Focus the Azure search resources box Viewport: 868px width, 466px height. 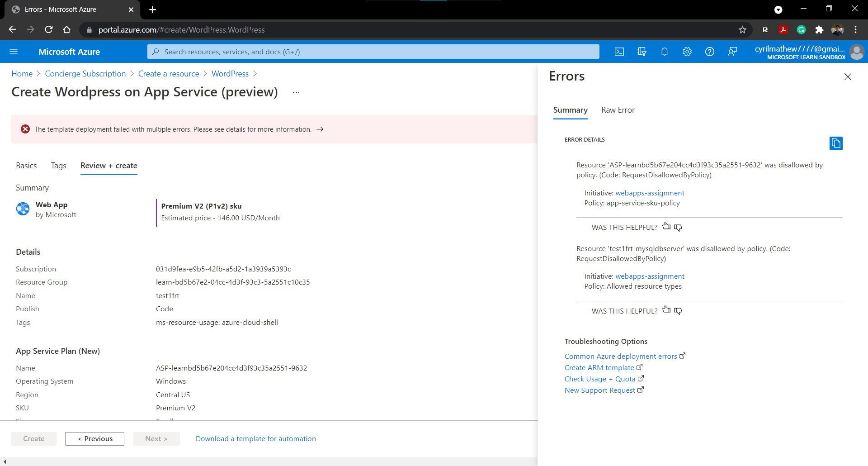coord(373,52)
